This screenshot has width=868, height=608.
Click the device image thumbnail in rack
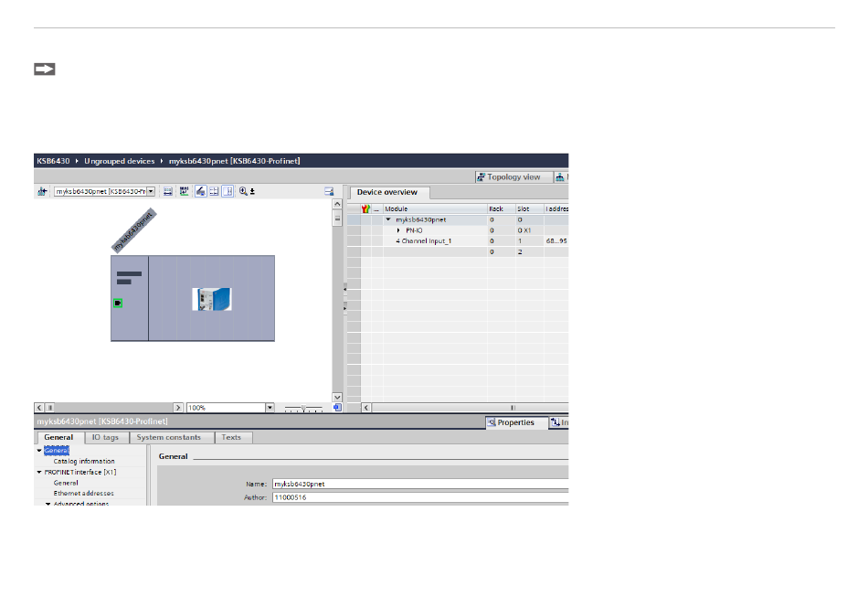(x=211, y=299)
